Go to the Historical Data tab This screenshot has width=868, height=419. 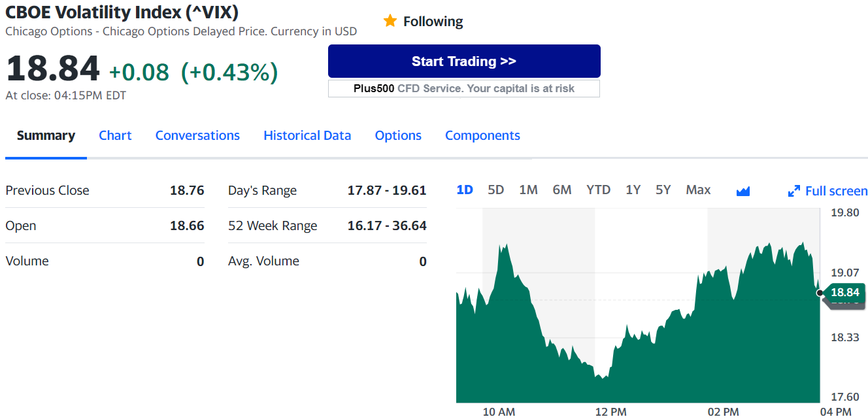tap(307, 135)
